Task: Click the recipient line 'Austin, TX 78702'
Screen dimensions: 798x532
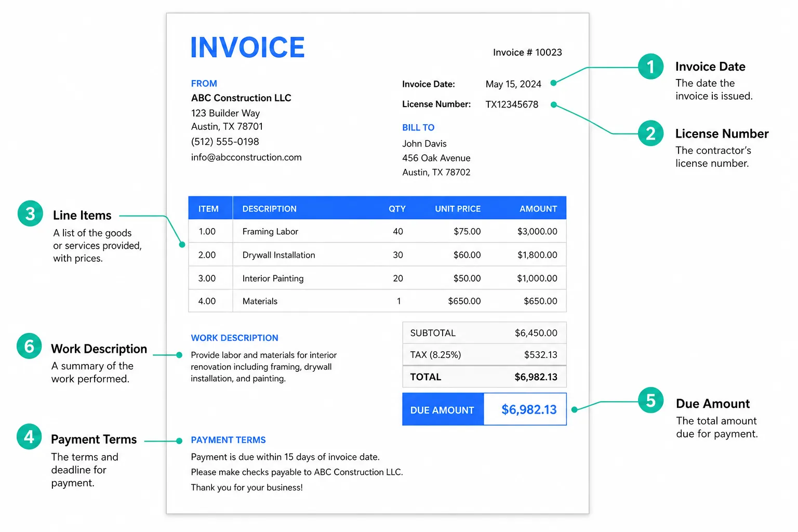Action: point(436,172)
